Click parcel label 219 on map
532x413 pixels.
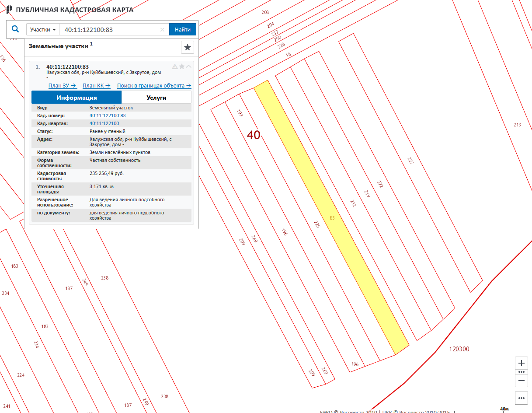[366, 194]
